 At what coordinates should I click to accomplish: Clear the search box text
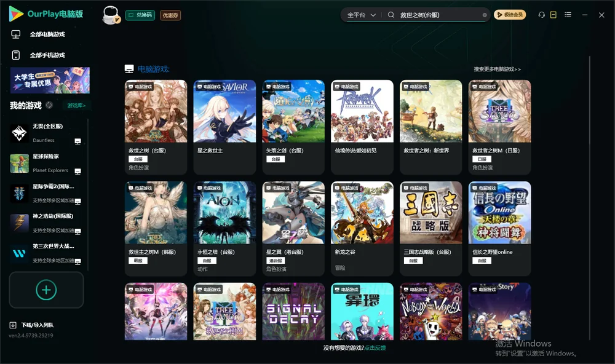[485, 15]
